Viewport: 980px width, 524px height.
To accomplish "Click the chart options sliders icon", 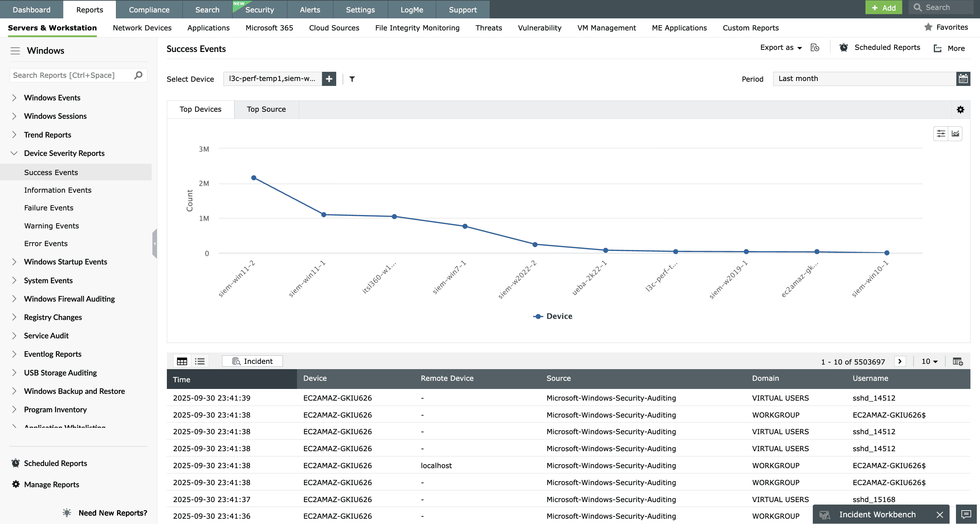I will 940,134.
